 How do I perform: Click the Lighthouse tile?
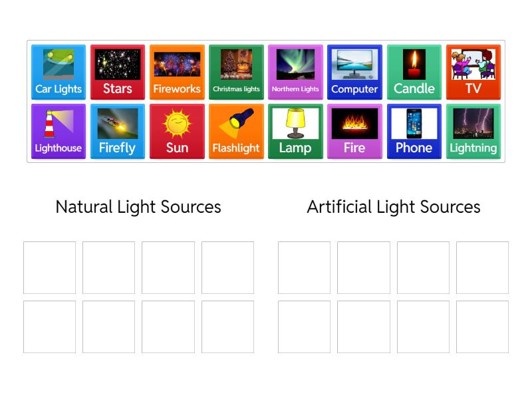pos(59,131)
